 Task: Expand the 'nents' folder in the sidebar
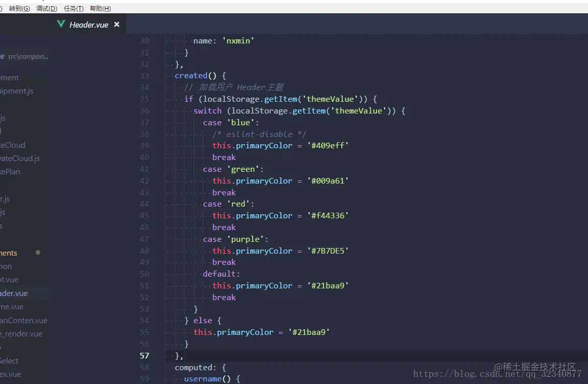[x=9, y=253]
